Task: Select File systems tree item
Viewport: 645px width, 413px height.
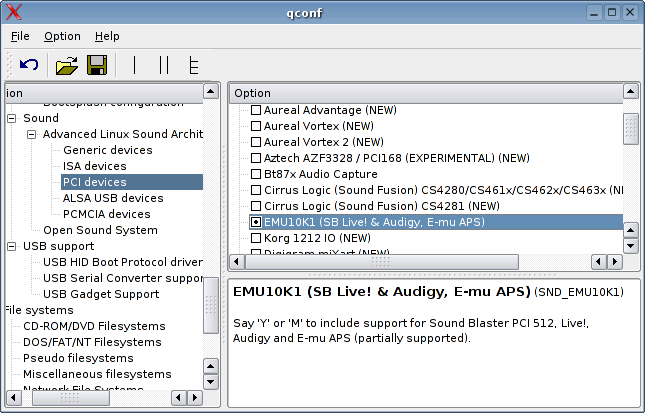Action: click(39, 310)
